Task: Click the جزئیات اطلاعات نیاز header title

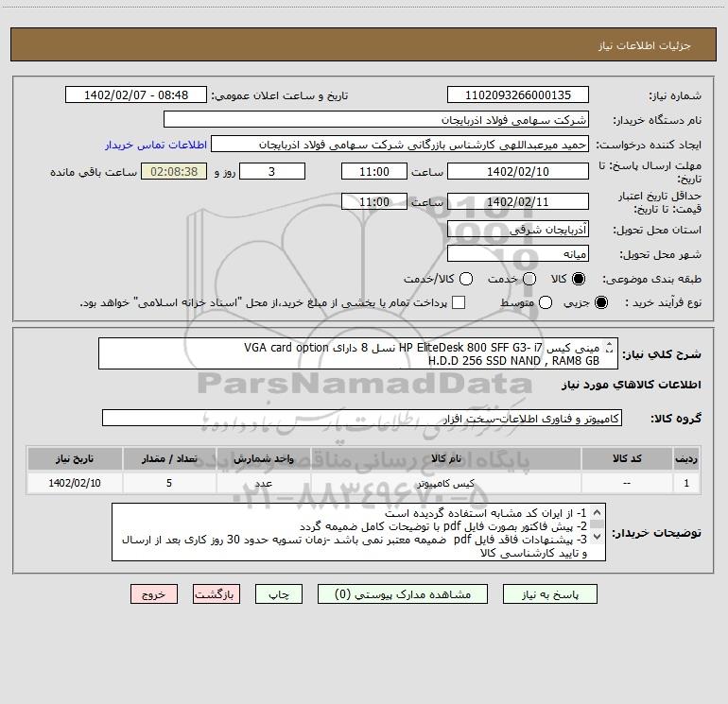Action: (645, 45)
